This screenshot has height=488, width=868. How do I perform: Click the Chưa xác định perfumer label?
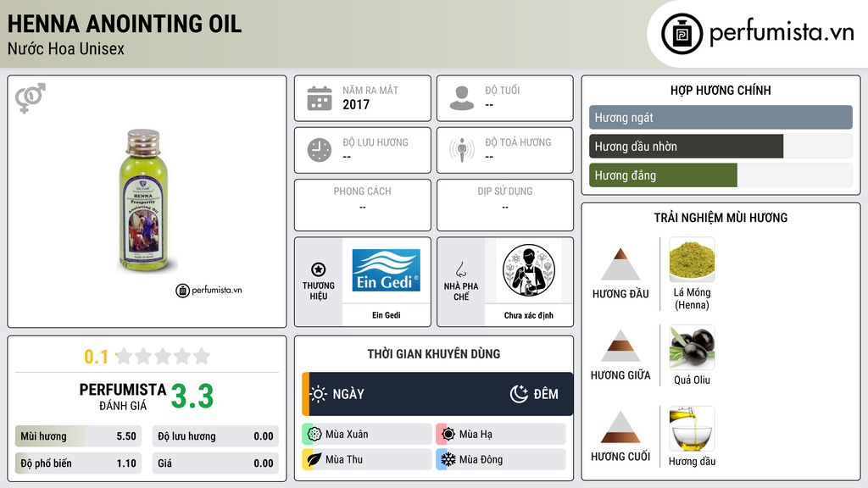(x=529, y=315)
